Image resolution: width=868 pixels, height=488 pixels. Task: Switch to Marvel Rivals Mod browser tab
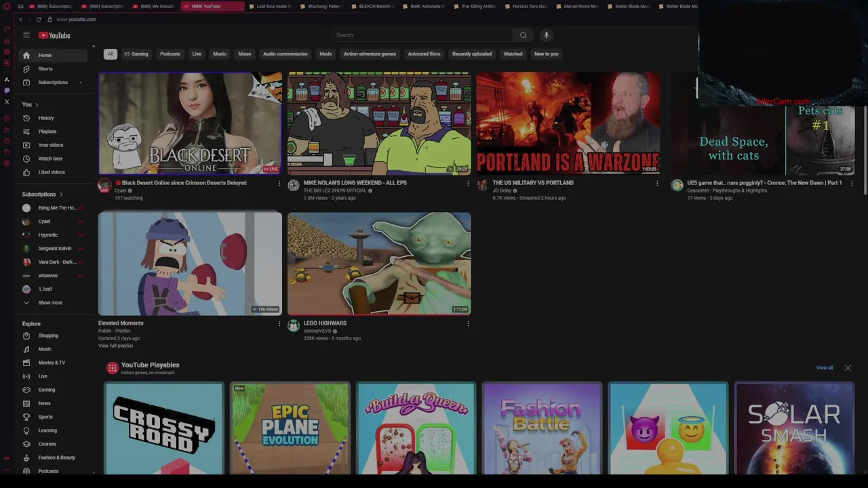click(x=578, y=6)
